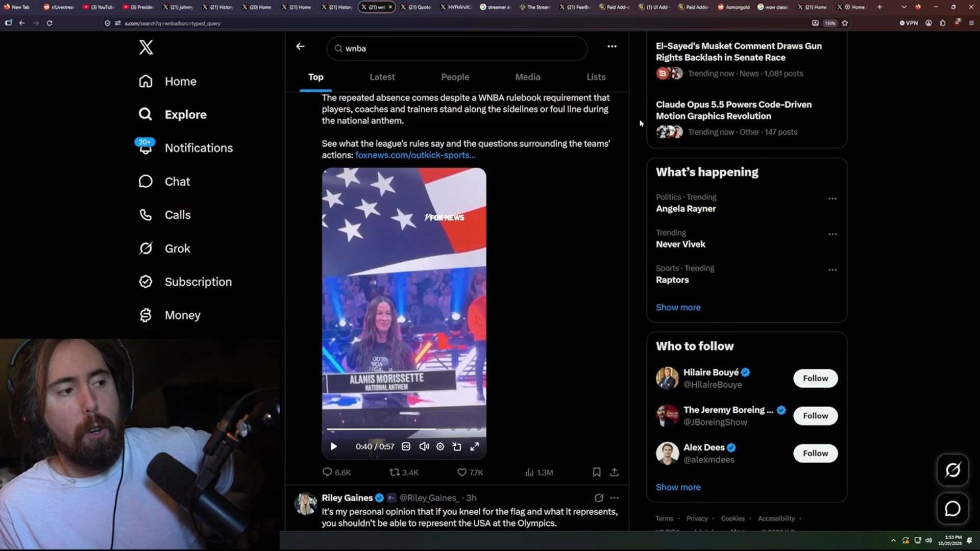
Task: Like the post with 7.7K likes
Action: click(470, 472)
